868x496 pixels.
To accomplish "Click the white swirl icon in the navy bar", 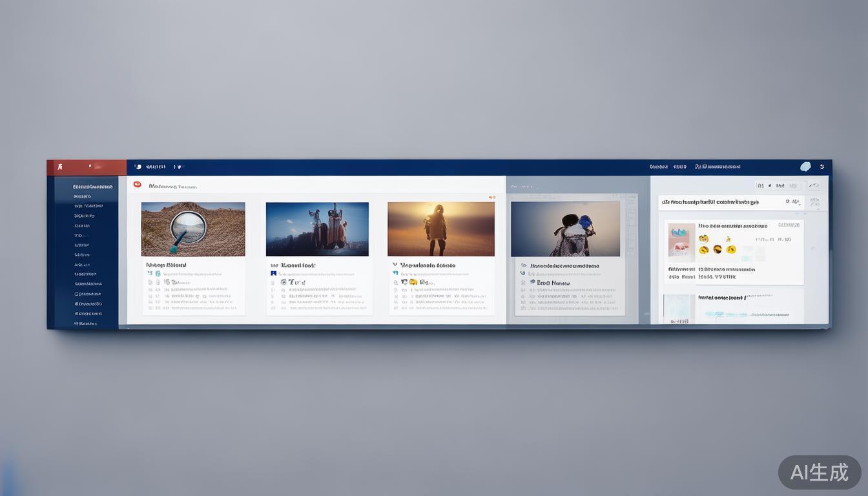I will [138, 167].
